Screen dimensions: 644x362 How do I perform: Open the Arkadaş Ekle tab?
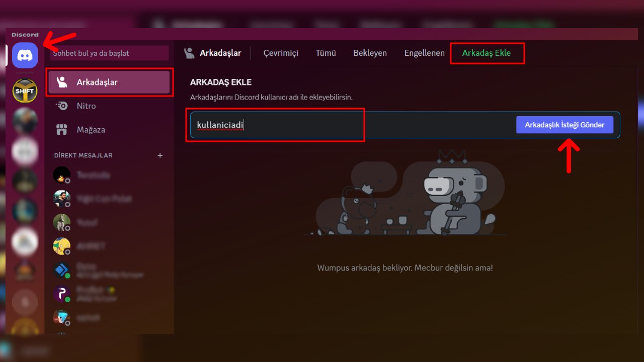(487, 53)
